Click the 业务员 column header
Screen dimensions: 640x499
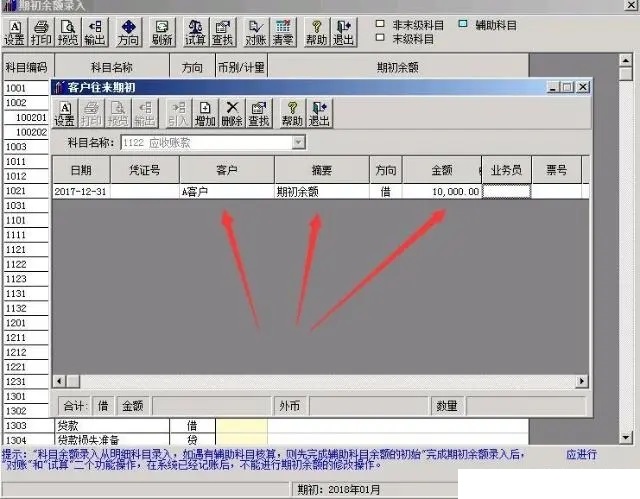coord(506,170)
